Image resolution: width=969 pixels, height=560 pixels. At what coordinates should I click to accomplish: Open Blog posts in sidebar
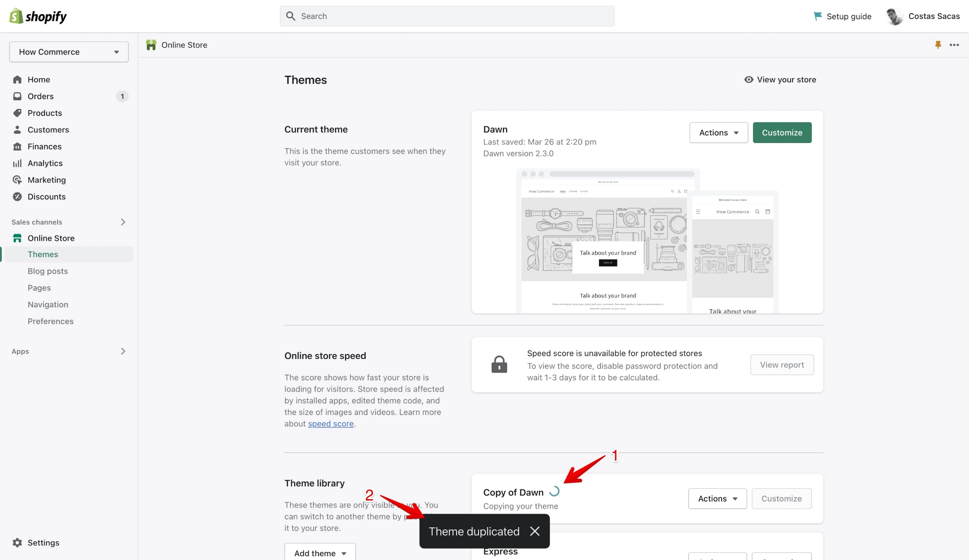[x=48, y=271]
